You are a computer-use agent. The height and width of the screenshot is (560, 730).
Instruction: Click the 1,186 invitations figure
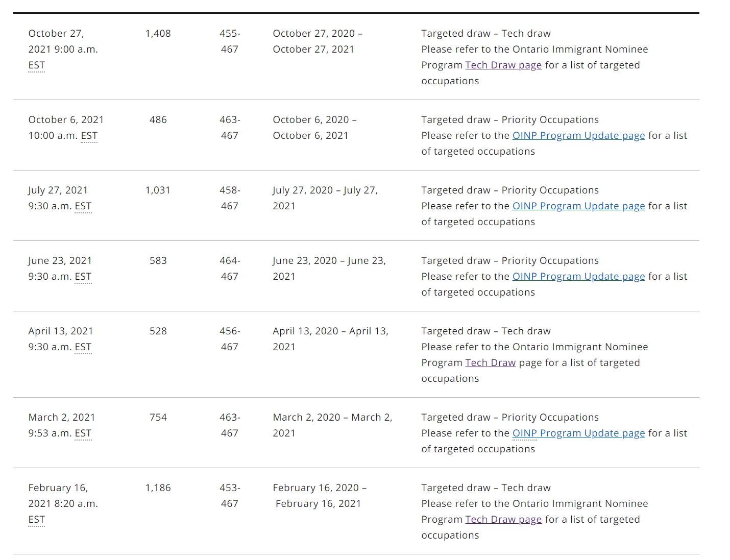click(158, 488)
